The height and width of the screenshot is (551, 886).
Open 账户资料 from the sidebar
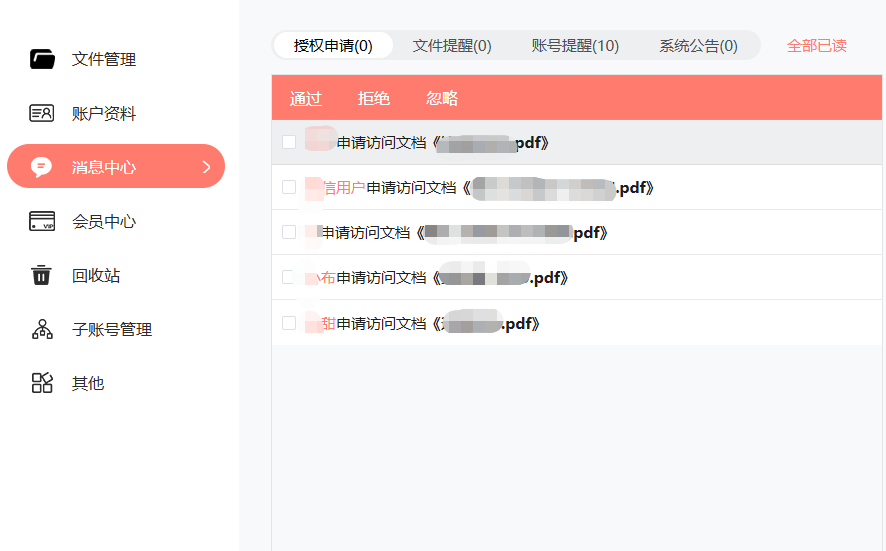pyautogui.click(x=103, y=114)
